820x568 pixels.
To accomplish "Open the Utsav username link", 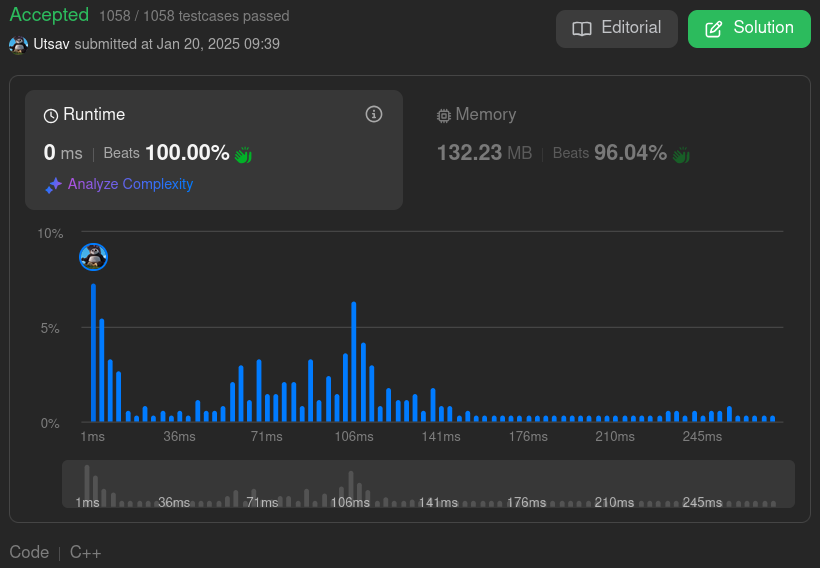I will point(52,44).
